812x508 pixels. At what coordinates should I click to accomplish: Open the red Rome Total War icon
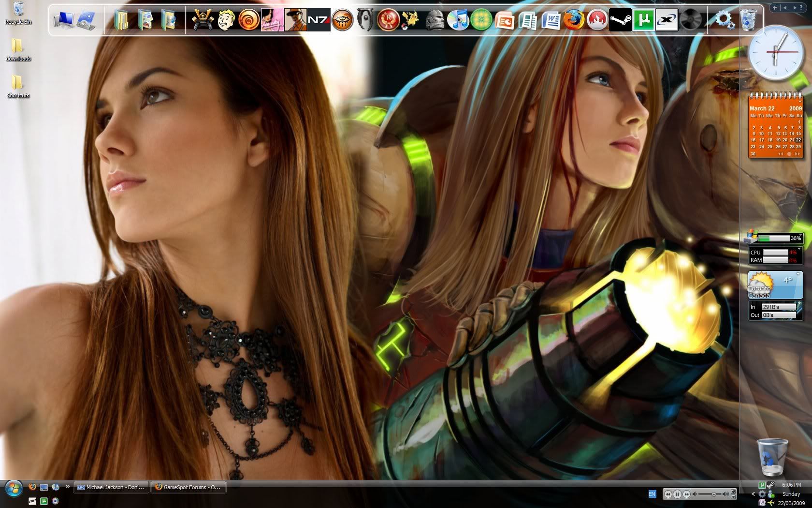point(388,20)
